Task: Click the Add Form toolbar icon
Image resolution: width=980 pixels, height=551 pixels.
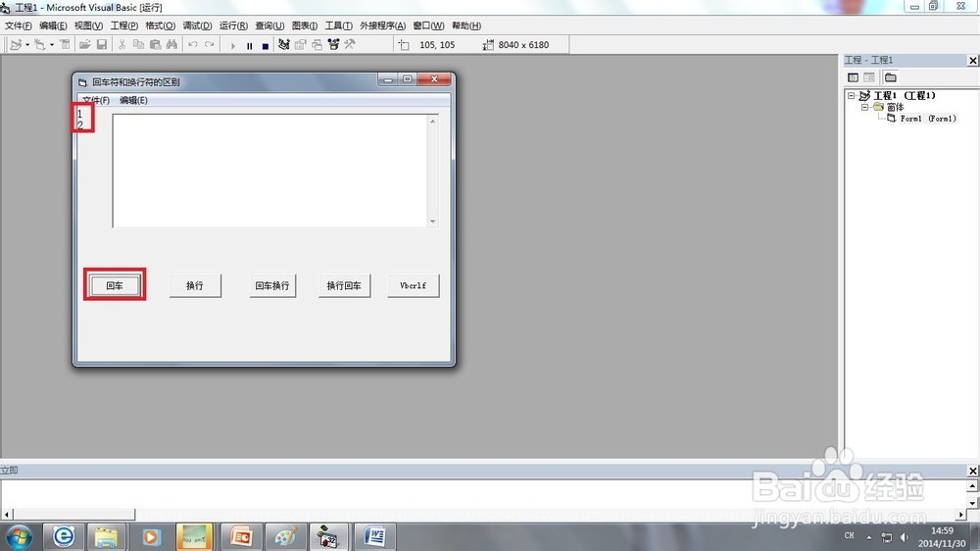Action: 40,44
